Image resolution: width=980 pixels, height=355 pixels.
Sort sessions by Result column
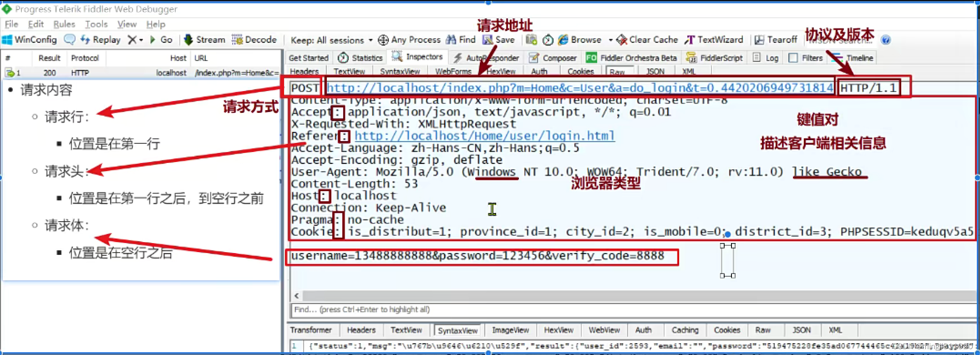pos(49,58)
